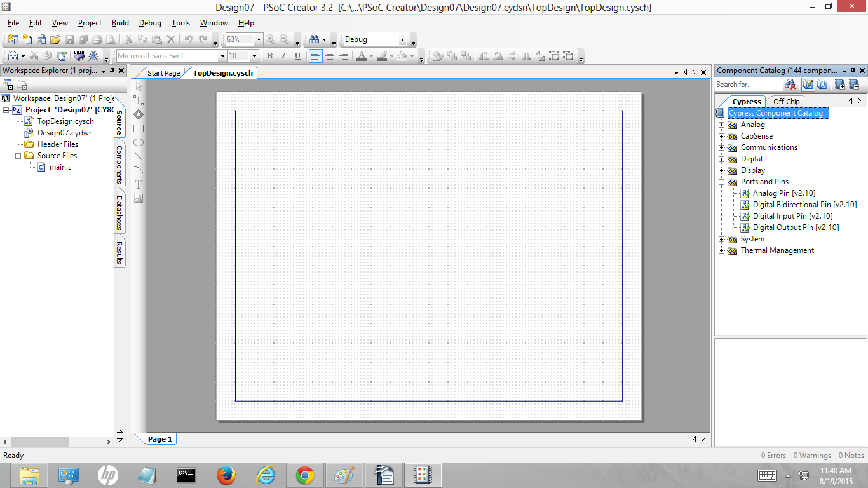
Task: Select Digital Input Pin component
Action: pyautogui.click(x=792, y=216)
